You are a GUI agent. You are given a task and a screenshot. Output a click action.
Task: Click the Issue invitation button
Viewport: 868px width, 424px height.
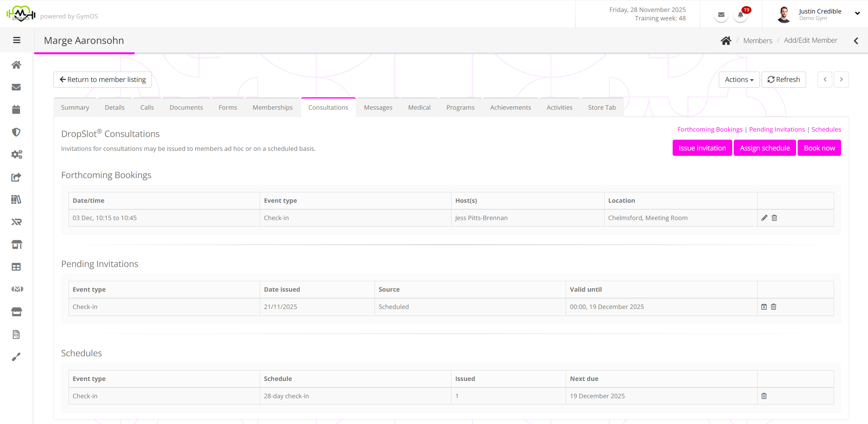(702, 148)
